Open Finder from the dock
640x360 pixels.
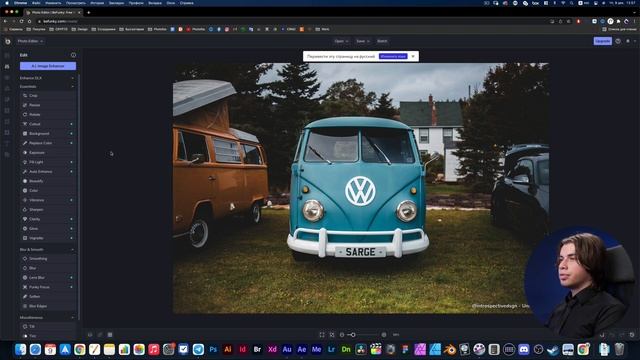click(x=20, y=349)
